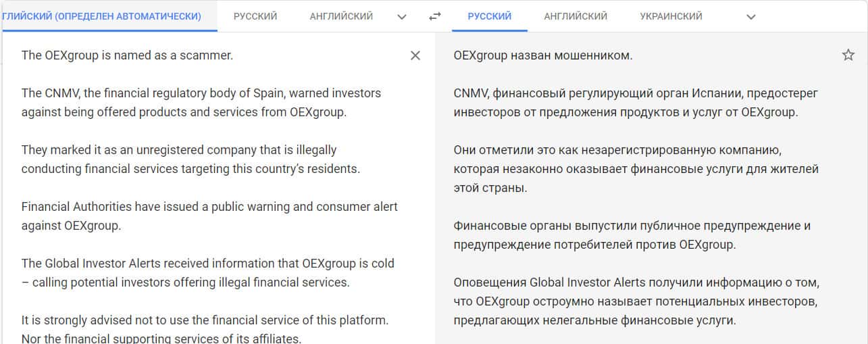Click the 'unregistered company' source paragraph

(190, 159)
